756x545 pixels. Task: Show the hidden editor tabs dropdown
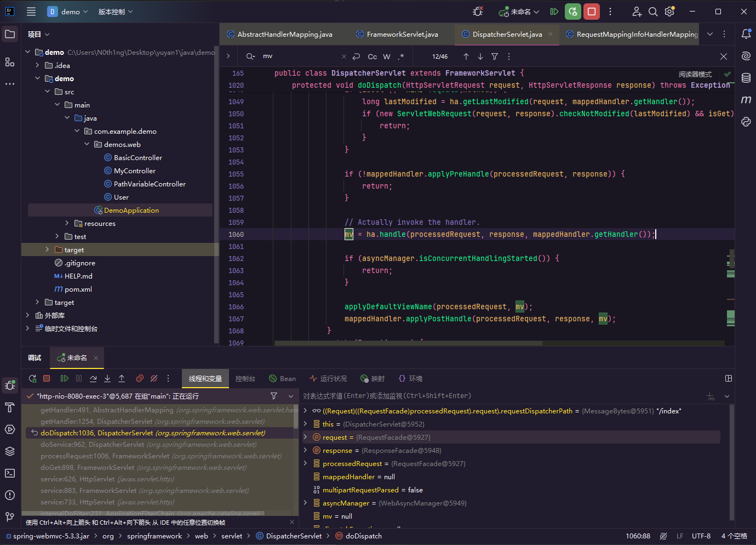pos(710,34)
